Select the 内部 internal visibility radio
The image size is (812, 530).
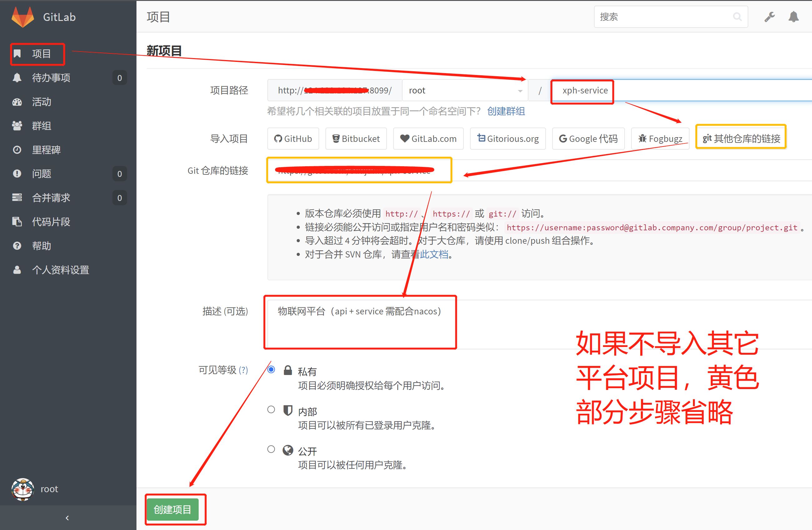271,409
